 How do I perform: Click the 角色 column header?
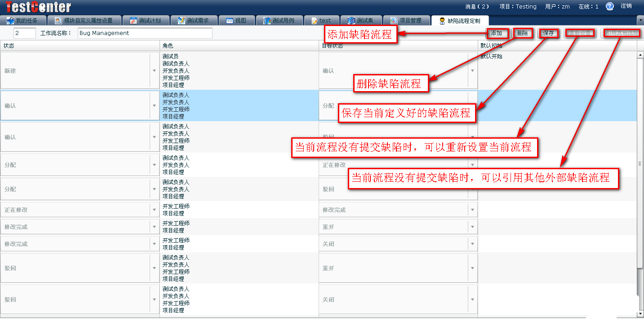(x=239, y=46)
